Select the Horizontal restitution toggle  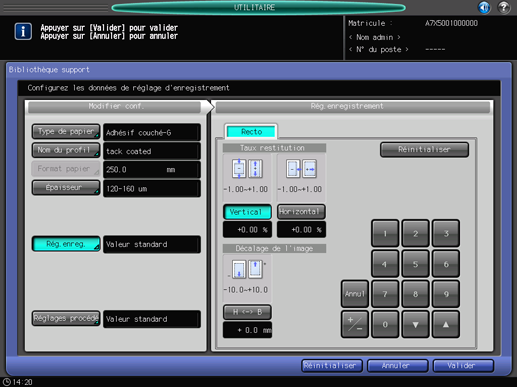(301, 212)
